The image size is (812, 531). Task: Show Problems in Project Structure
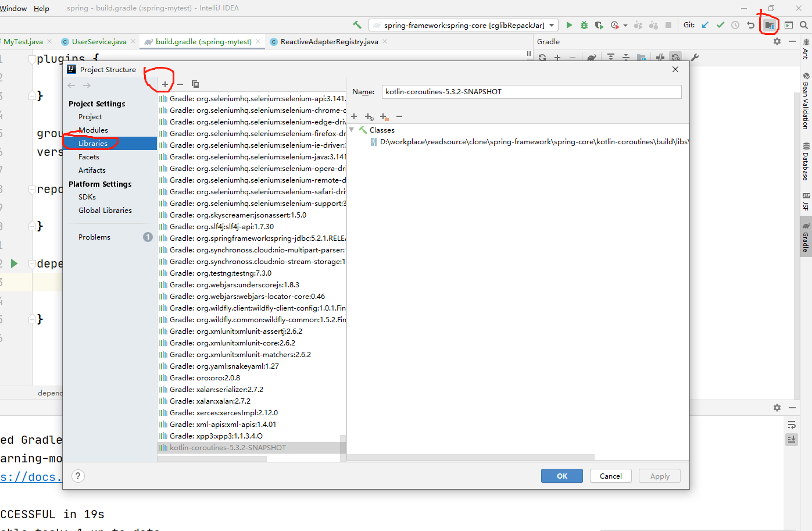95,237
